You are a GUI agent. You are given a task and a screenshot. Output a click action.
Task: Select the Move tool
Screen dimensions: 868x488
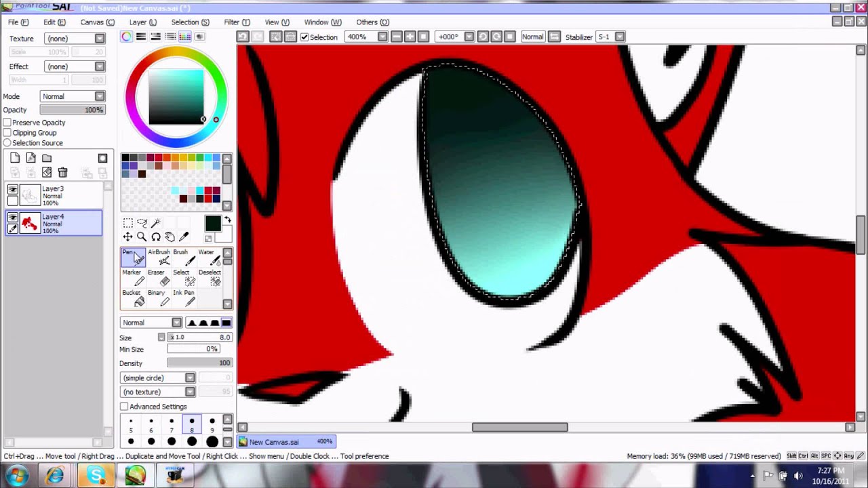pyautogui.click(x=127, y=237)
